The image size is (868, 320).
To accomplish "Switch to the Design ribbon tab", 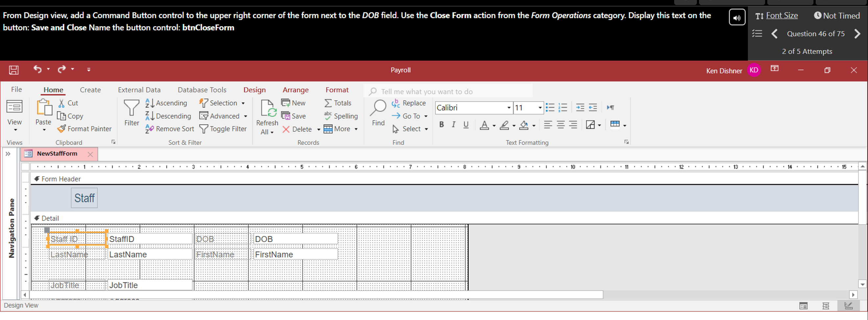I will [x=254, y=90].
